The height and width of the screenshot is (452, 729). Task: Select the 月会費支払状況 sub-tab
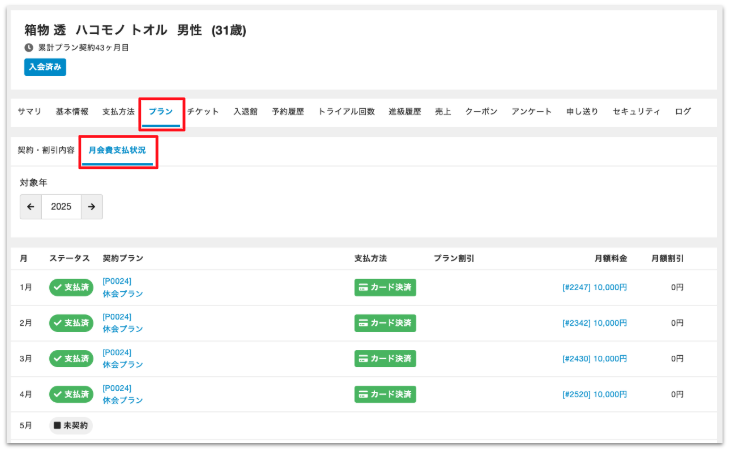pyautogui.click(x=117, y=150)
